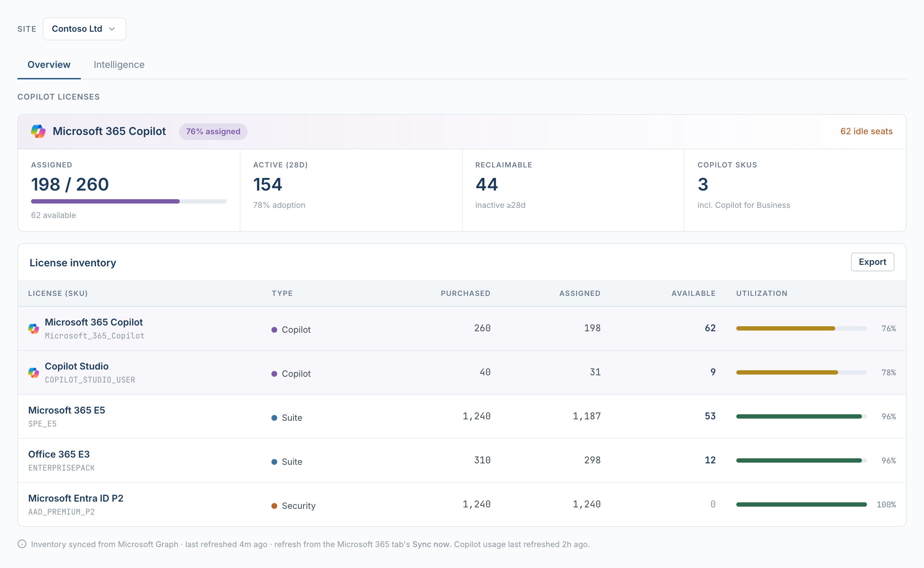The image size is (924, 568).
Task: Click the License inventory heading
Action: (x=73, y=263)
